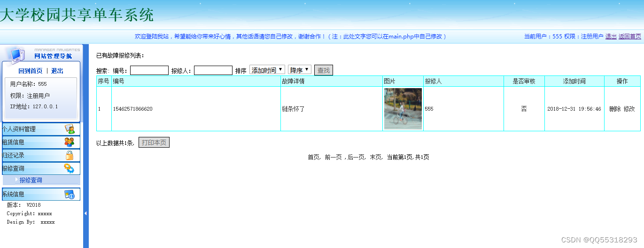
Task: Open the bicycle photo thumbnail
Action: 403,109
